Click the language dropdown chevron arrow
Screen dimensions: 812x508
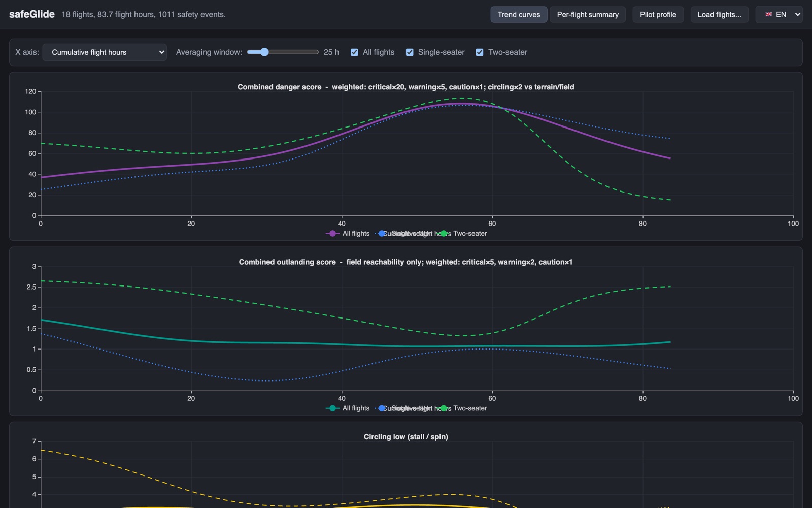pos(797,14)
